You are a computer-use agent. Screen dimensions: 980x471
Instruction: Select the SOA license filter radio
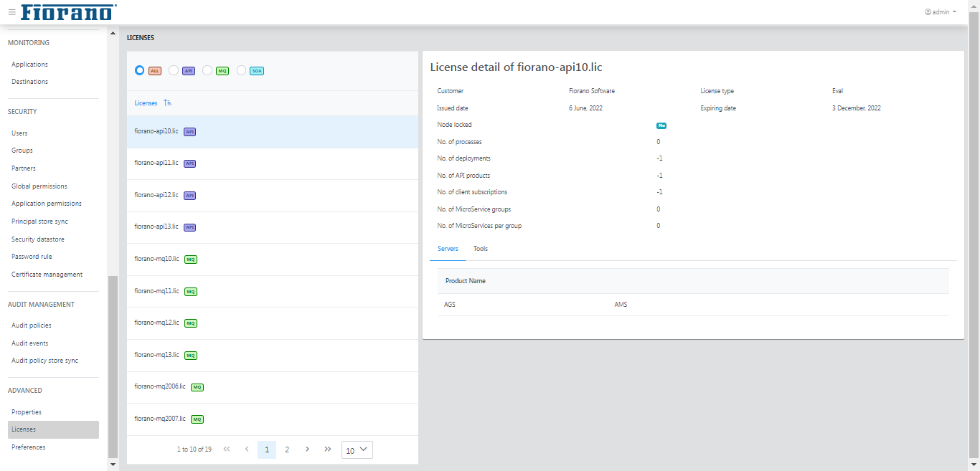coord(242,71)
